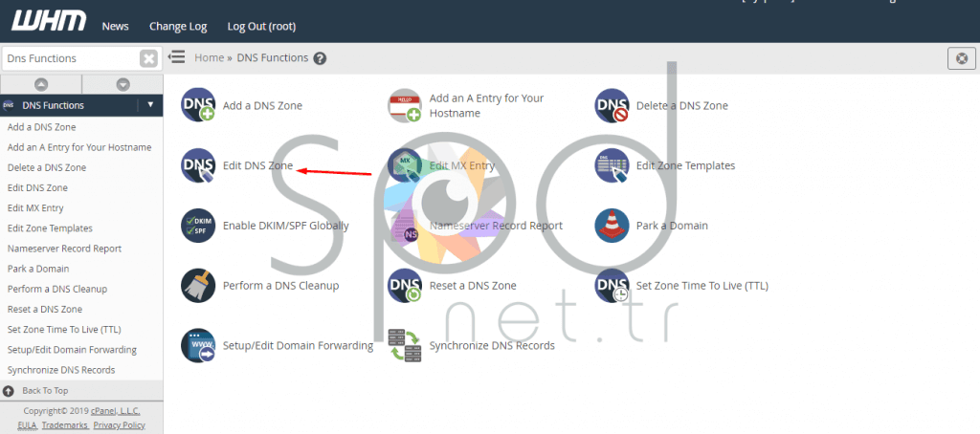Click Perform a DNS Cleanup label in main panel
980x434 pixels.
pos(280,286)
